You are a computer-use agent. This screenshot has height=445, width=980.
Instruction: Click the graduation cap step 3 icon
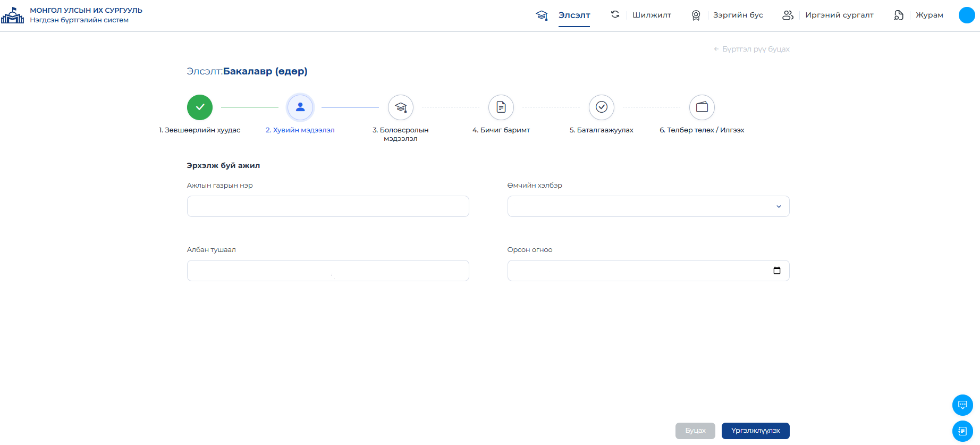click(401, 107)
